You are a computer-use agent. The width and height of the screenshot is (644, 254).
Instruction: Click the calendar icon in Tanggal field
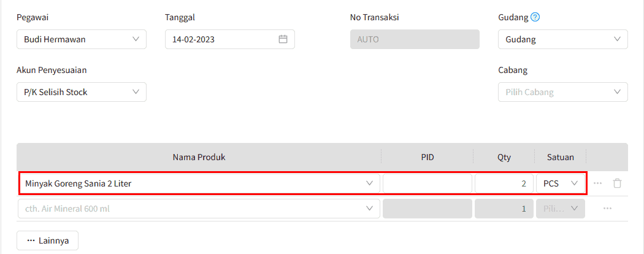(283, 39)
